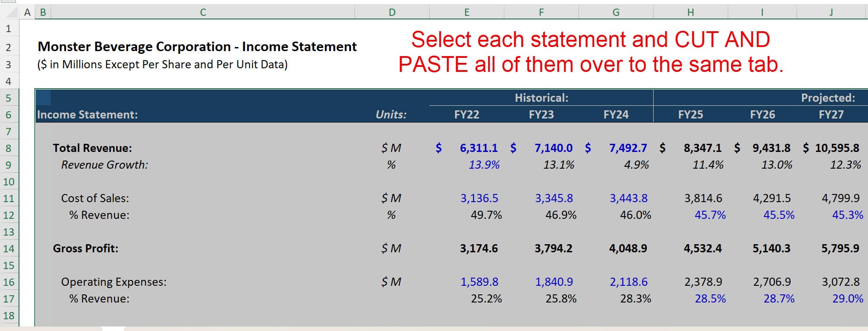This screenshot has height=331, width=868.
Task: Select column J header
Action: 831,13
